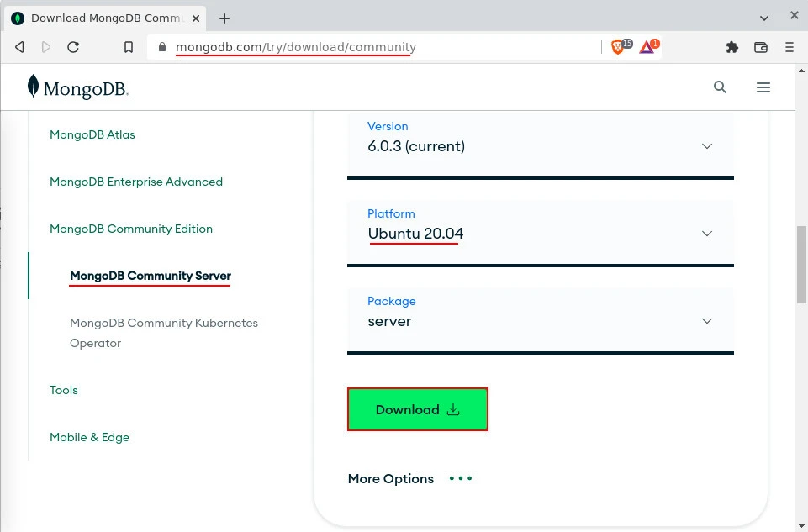
Task: Click the Download button
Action: point(417,409)
